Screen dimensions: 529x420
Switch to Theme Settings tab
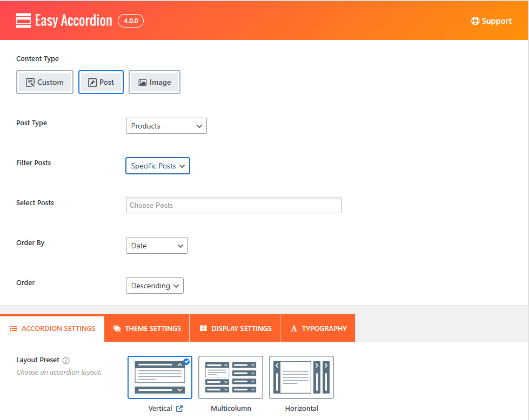click(147, 328)
